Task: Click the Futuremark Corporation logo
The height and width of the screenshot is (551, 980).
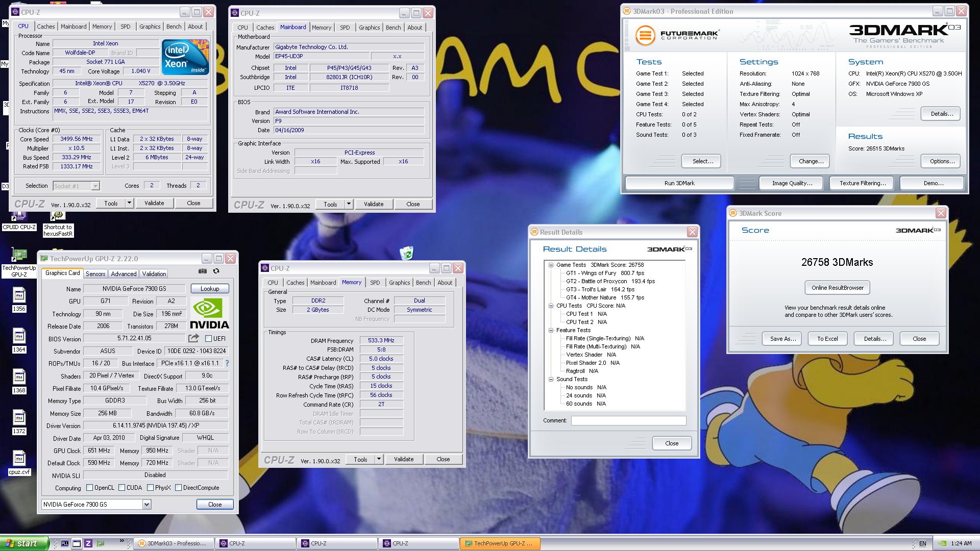Action: [677, 35]
